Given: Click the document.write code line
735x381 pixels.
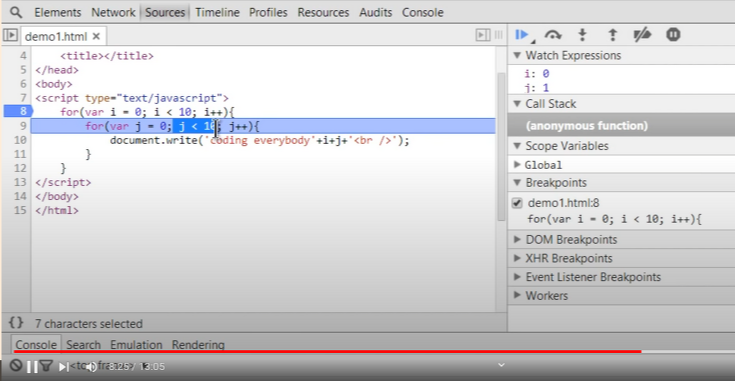Looking at the screenshot, I should (259, 140).
